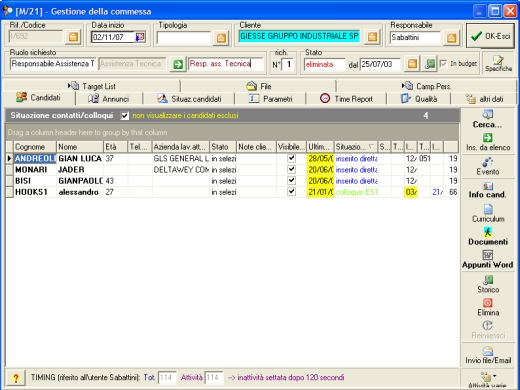Viewport: 520px width, 390px height.
Task: Open the Cliente lookup folder icon
Action: (372, 37)
